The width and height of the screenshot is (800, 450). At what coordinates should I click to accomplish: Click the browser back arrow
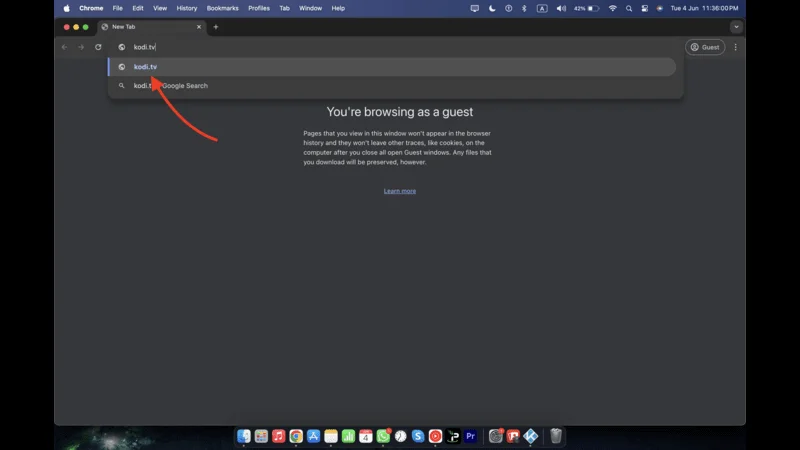[x=64, y=47]
